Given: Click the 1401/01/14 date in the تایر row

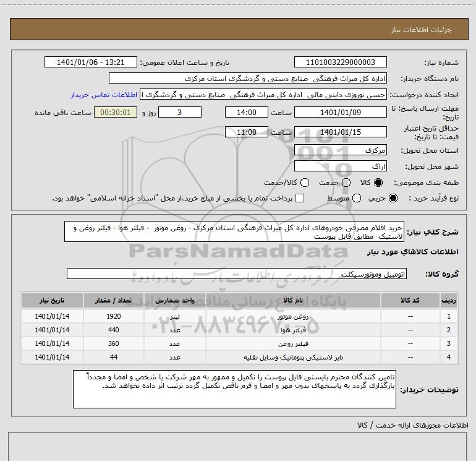Looking at the screenshot, I should pyautogui.click(x=52, y=358).
